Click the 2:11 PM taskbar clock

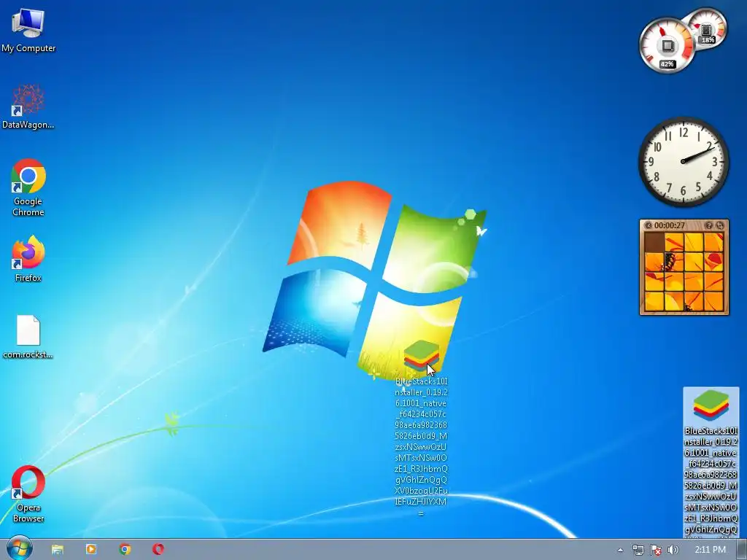[710, 550]
